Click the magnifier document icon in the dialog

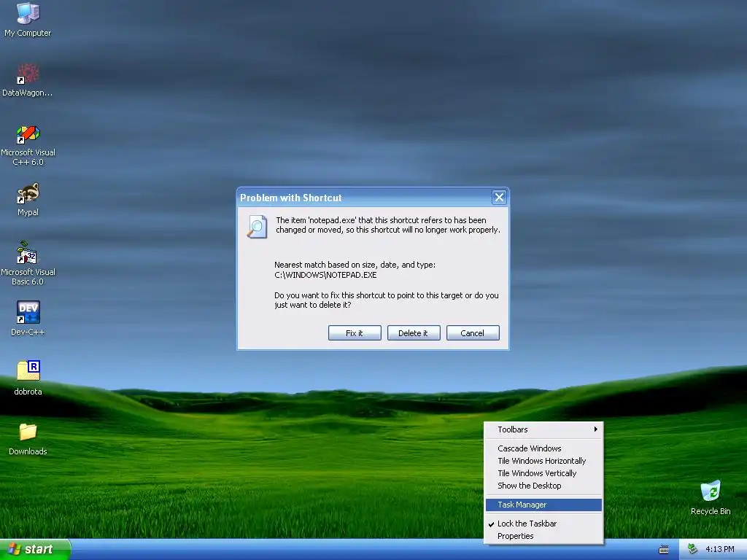pyautogui.click(x=257, y=227)
